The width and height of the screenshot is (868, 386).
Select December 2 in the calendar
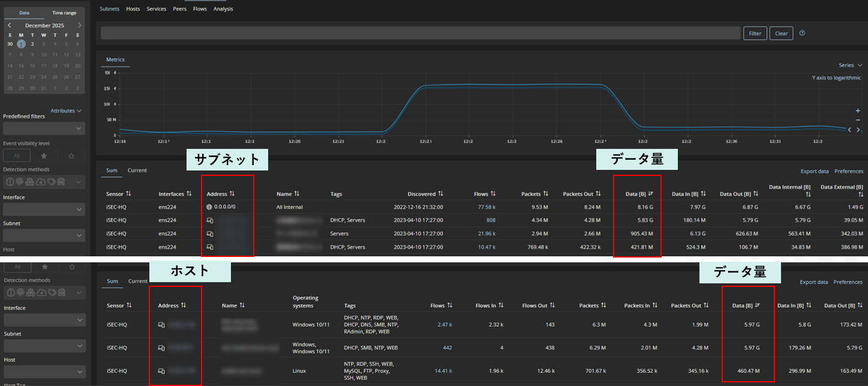(32, 44)
